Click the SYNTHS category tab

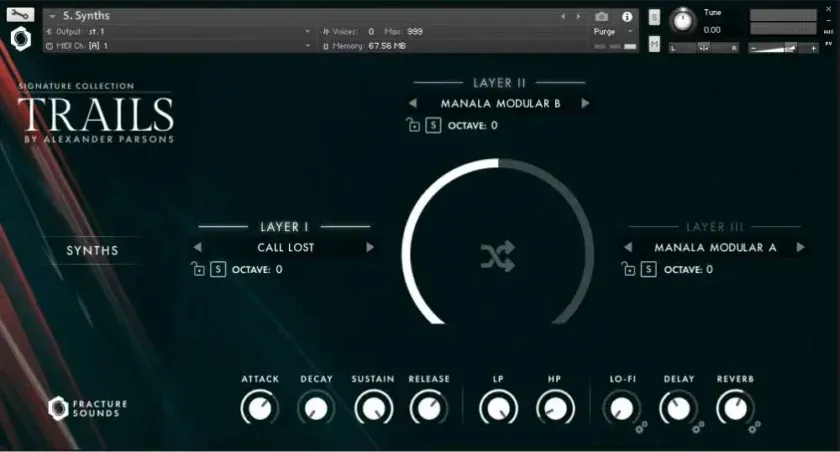click(x=93, y=250)
